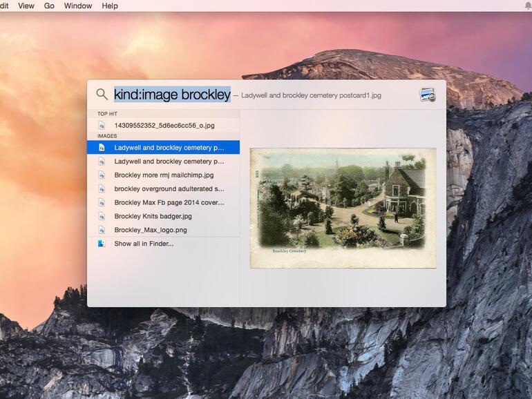The width and height of the screenshot is (532, 399).
Task: Click file icon beside Brockley Knits badger.jpg
Action: point(102,216)
